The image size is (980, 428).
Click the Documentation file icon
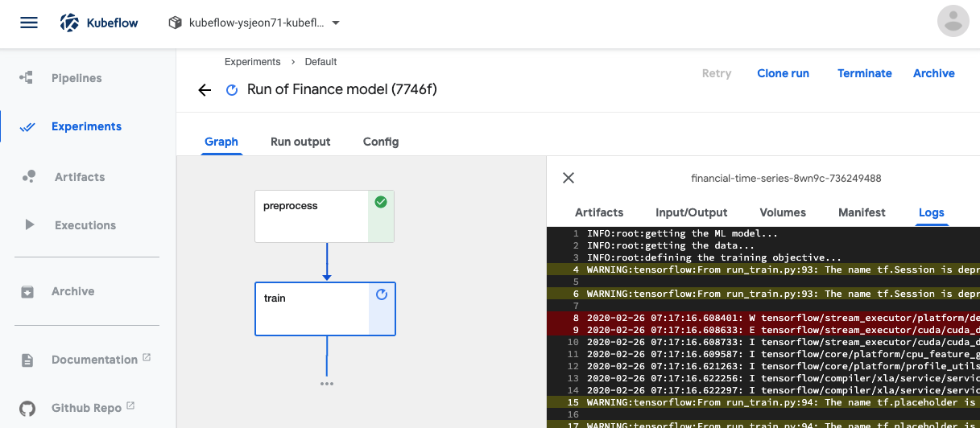click(27, 360)
